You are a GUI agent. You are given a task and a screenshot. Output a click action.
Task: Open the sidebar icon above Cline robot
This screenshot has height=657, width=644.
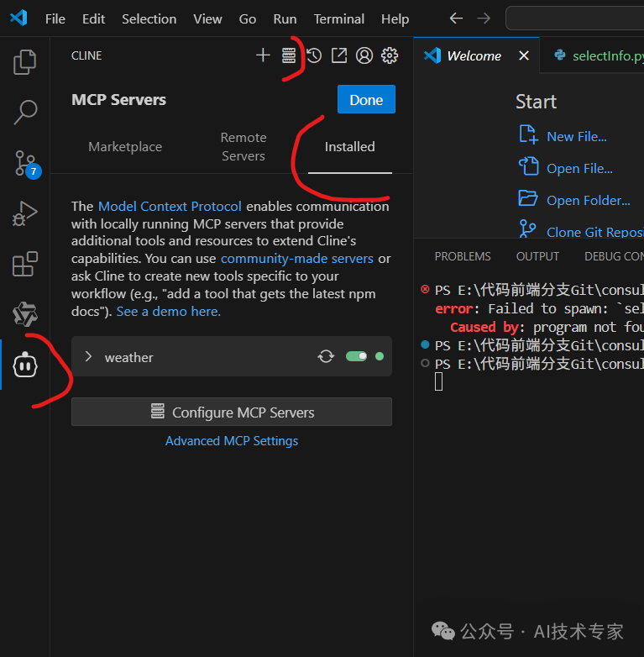(x=24, y=314)
